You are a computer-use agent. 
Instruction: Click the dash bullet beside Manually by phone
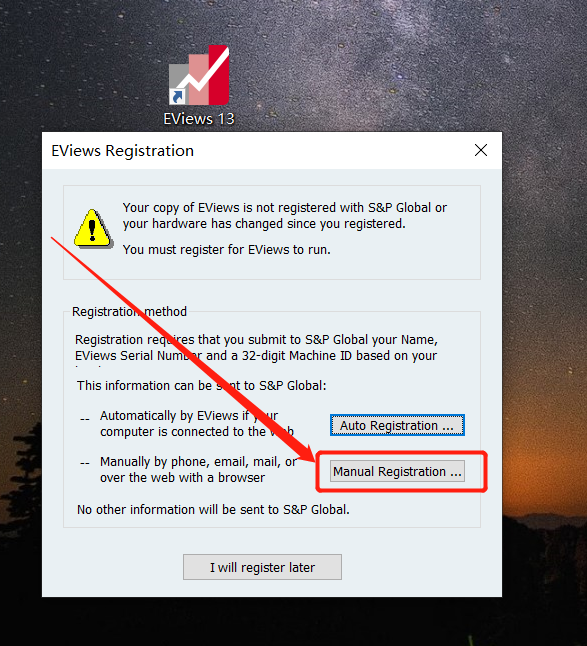click(85, 464)
